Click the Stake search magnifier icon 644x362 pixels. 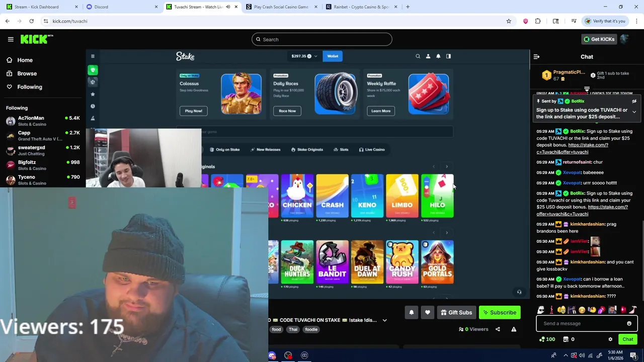coord(418,56)
